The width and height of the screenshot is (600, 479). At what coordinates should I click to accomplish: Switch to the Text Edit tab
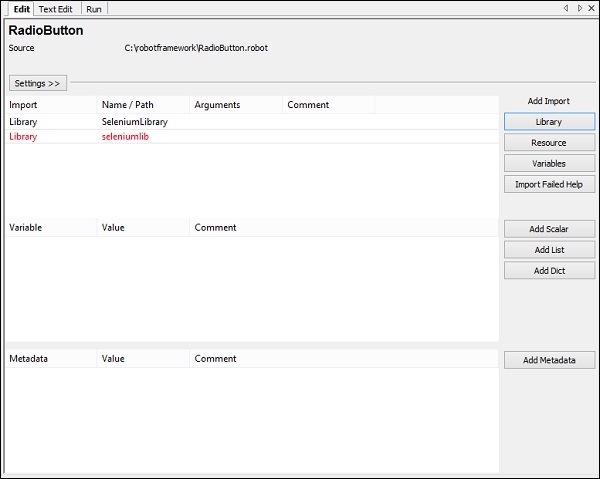[55, 8]
